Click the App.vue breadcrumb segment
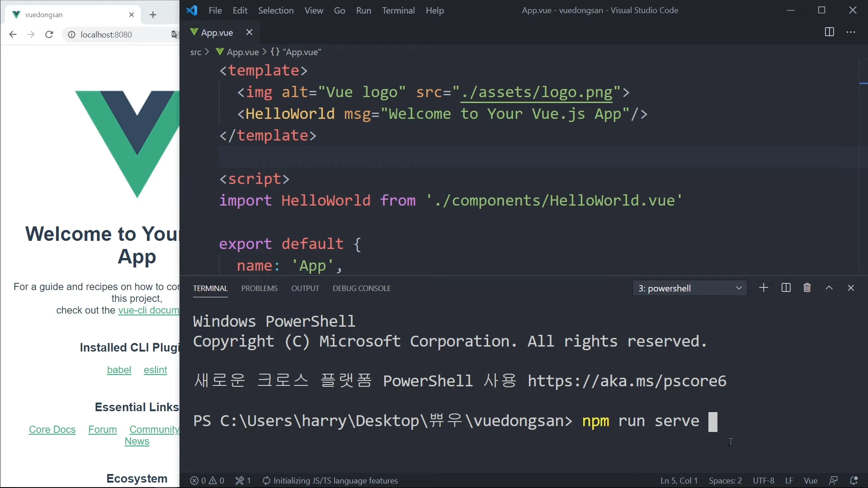This screenshot has height=488, width=868. [x=237, y=52]
